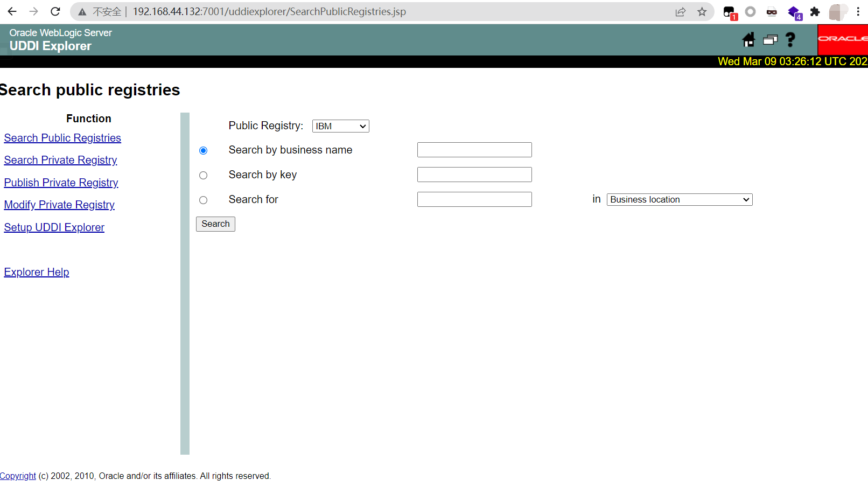Open the Setup UDDI Explorer link

point(54,227)
